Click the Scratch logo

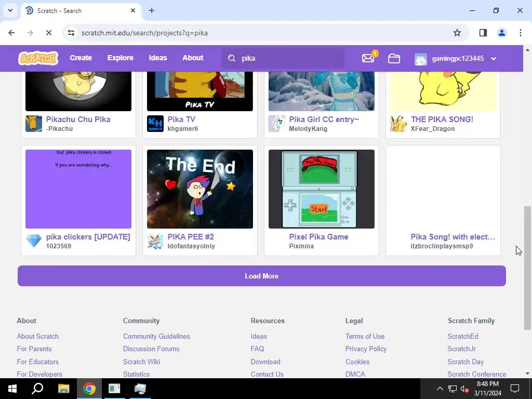(38, 58)
